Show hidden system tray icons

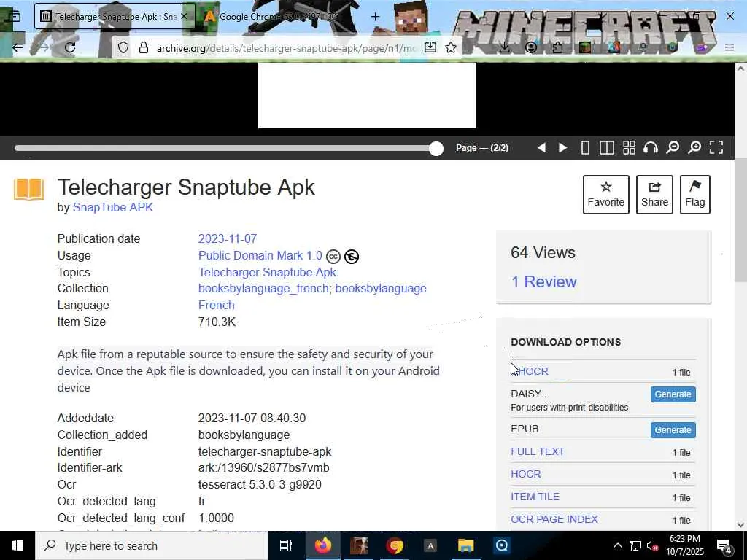point(617,545)
